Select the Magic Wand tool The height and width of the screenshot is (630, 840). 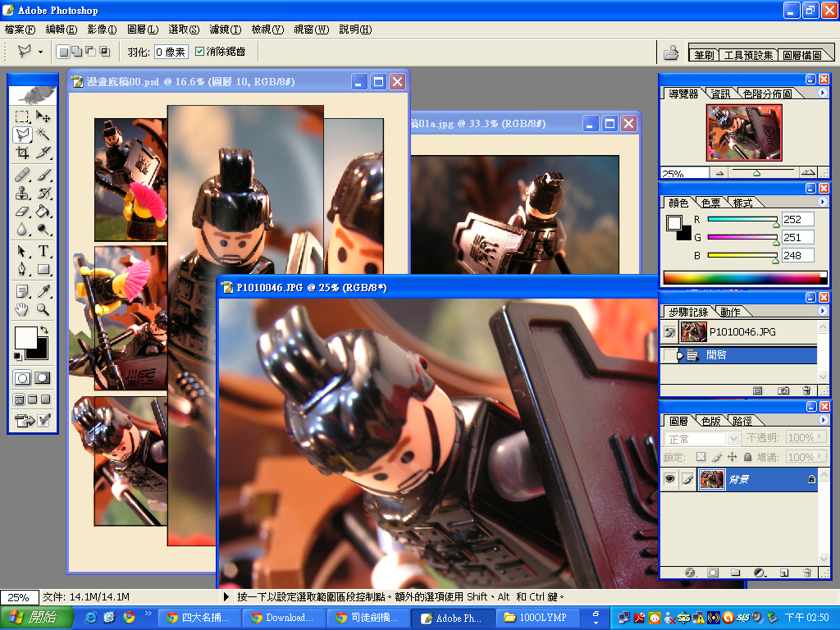point(43,135)
